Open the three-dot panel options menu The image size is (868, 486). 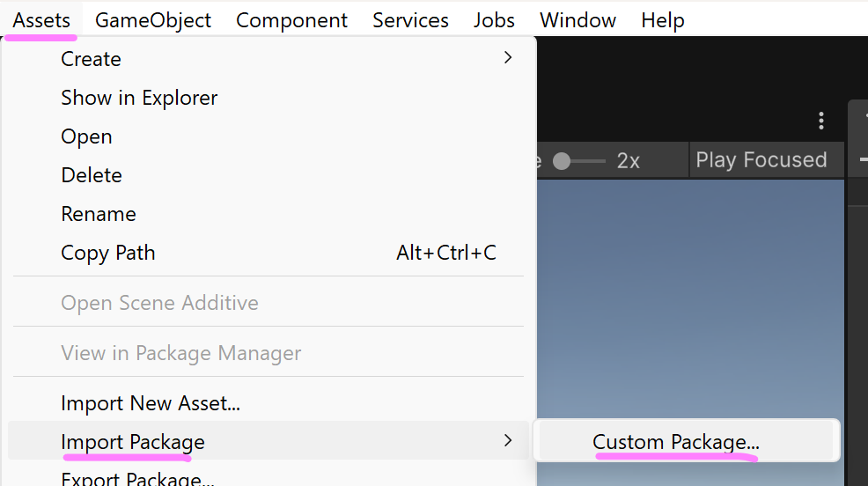click(x=820, y=121)
